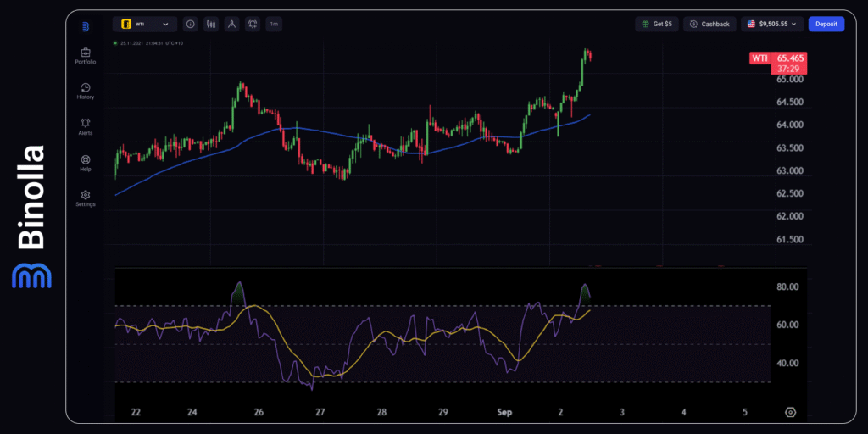Toggle the chart screenshot/sync icon
Image resolution: width=868 pixels, height=434 pixels.
(x=253, y=25)
